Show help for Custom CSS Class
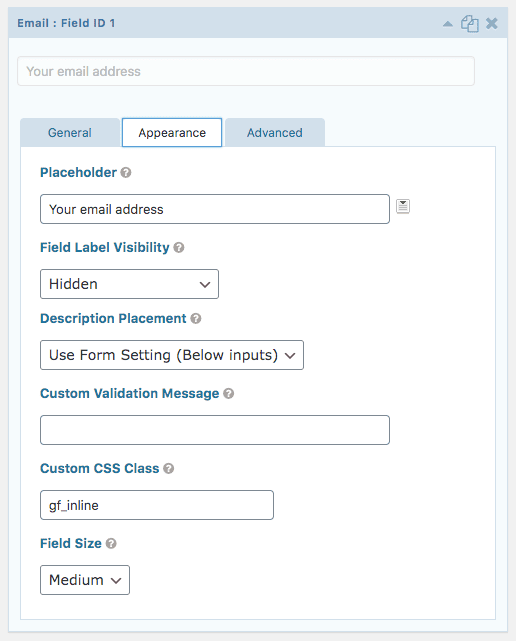The image size is (516, 641). click(168, 468)
